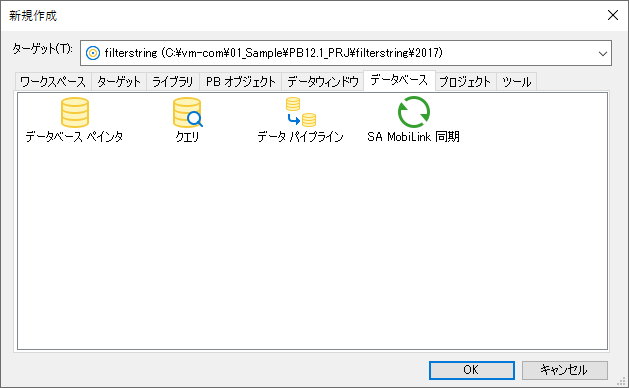This screenshot has height=388, width=629.
Task: Click the クエリ label text
Action: (x=187, y=137)
